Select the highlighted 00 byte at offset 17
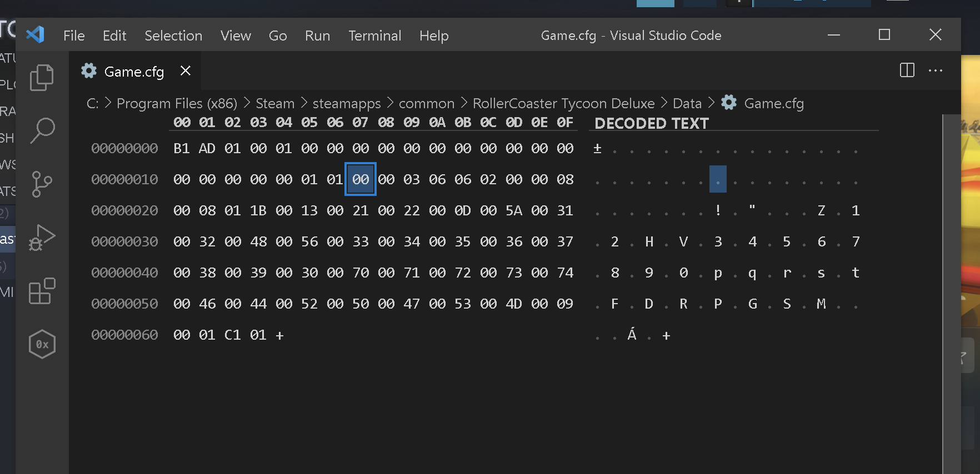 coord(361,179)
